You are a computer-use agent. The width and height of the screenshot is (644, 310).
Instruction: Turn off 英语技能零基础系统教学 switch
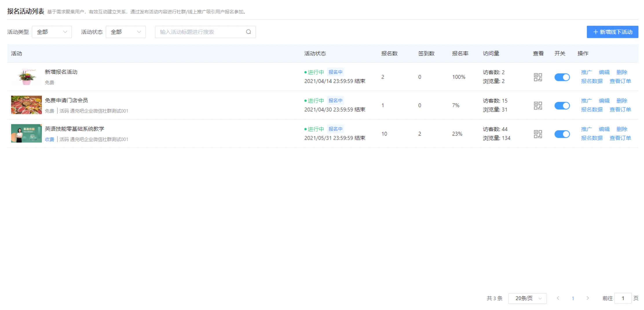click(x=562, y=134)
